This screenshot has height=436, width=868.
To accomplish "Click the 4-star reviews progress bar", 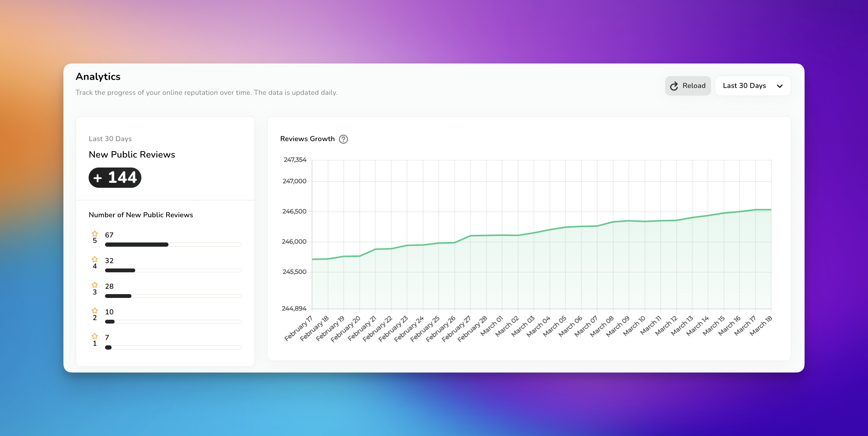I will point(173,270).
